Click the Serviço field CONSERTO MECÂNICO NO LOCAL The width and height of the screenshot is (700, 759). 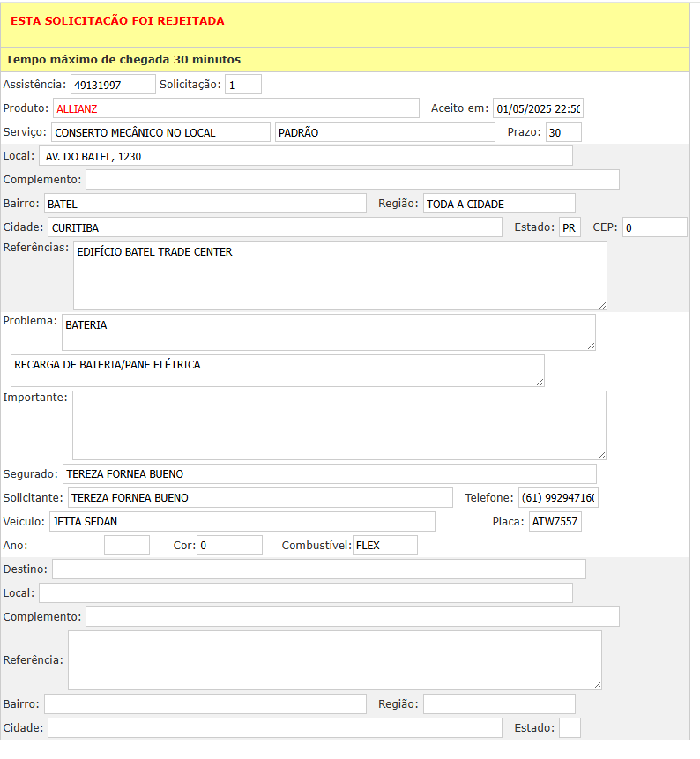tap(160, 132)
